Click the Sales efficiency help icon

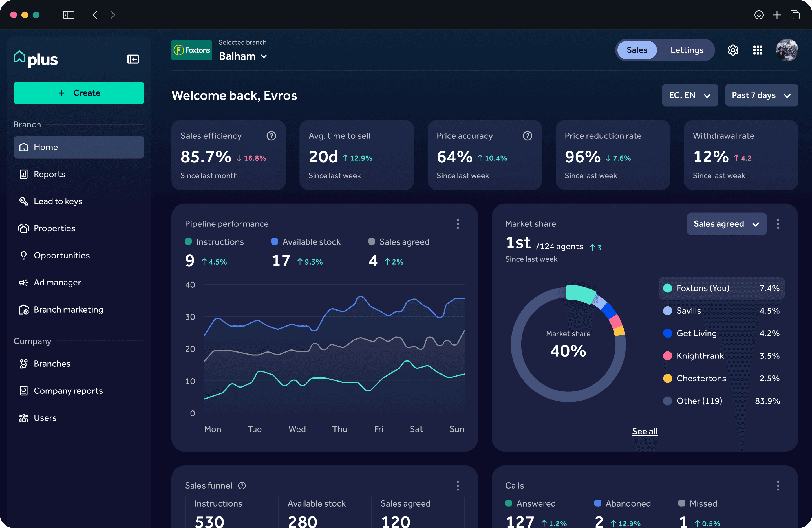click(271, 136)
